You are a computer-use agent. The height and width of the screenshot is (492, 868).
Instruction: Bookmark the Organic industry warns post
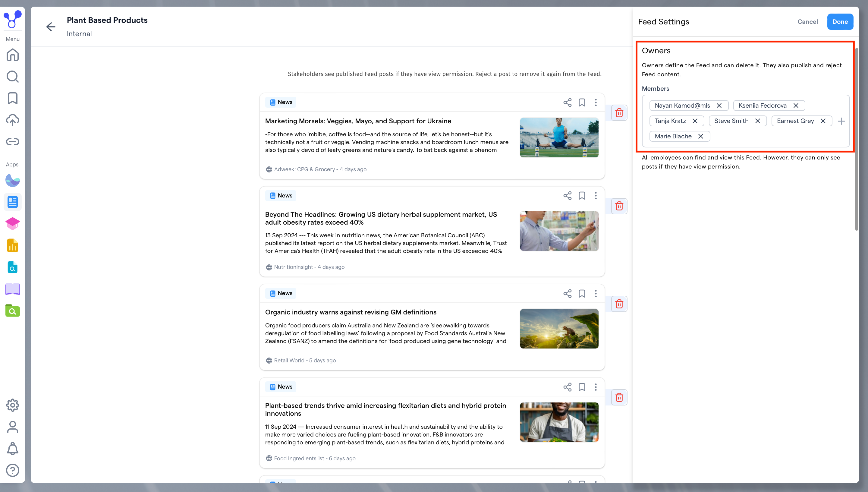[582, 293]
